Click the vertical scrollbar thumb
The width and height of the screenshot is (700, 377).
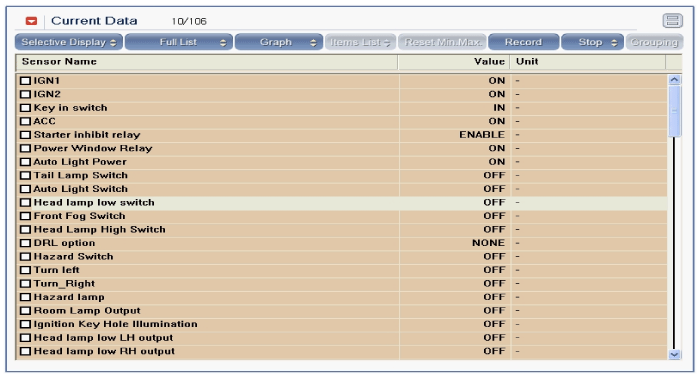674,111
